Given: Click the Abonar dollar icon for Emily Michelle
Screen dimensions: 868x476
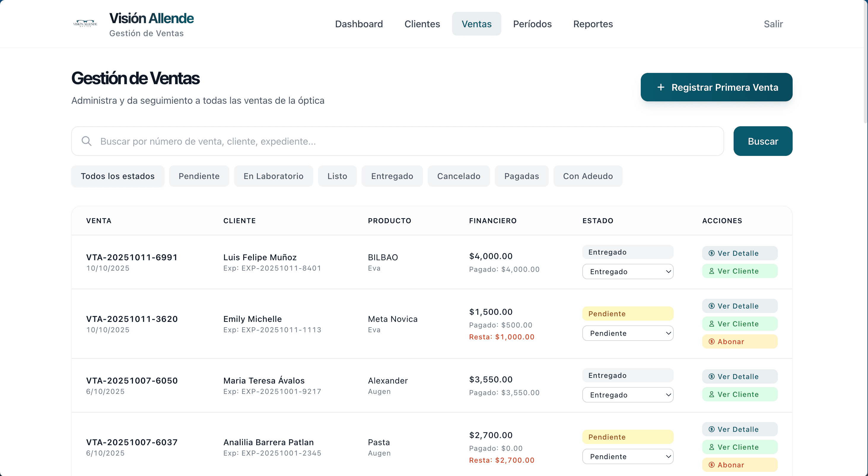Looking at the screenshot, I should pos(712,341).
